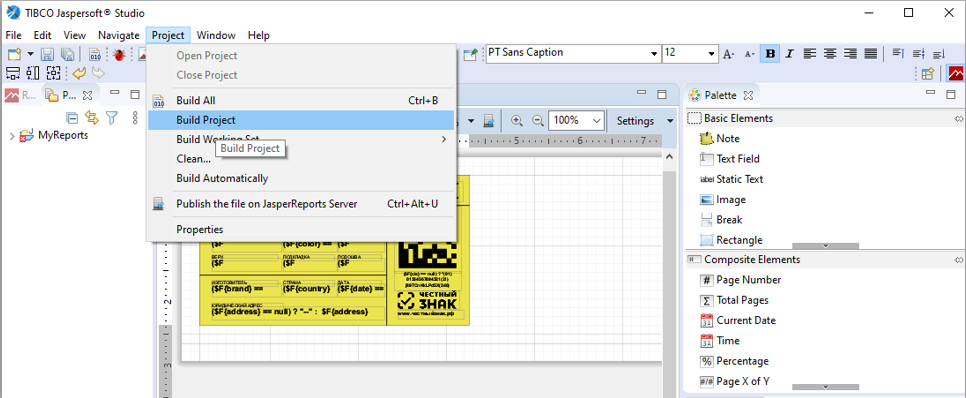The height and width of the screenshot is (398, 966).
Task: Click the Zoom Out magnifier icon
Action: 538,121
